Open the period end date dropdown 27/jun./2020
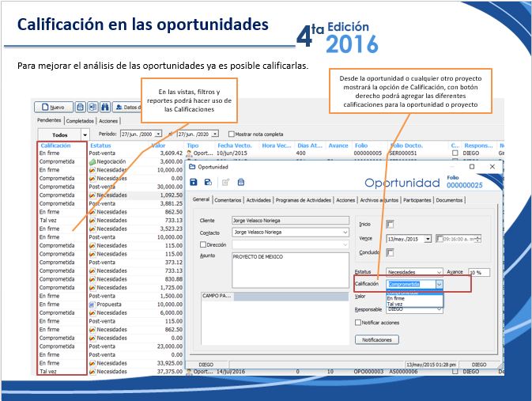 point(215,134)
